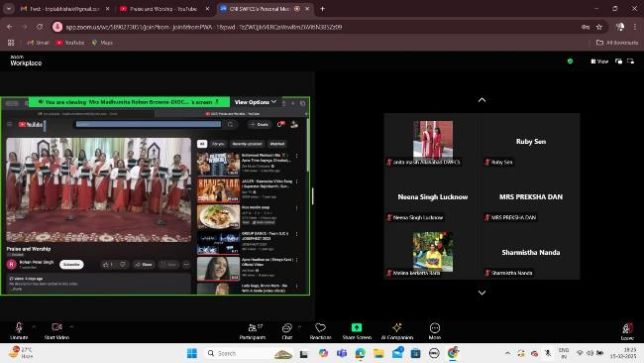Open Microsoft Teams from taskbar
This screenshot has height=363, width=644.
[342, 353]
